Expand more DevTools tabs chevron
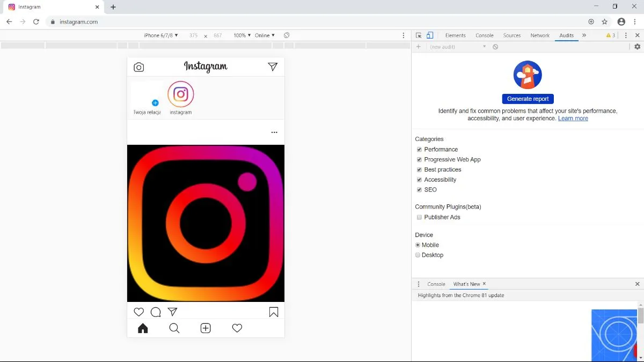Viewport: 644px width, 362px height. click(584, 35)
